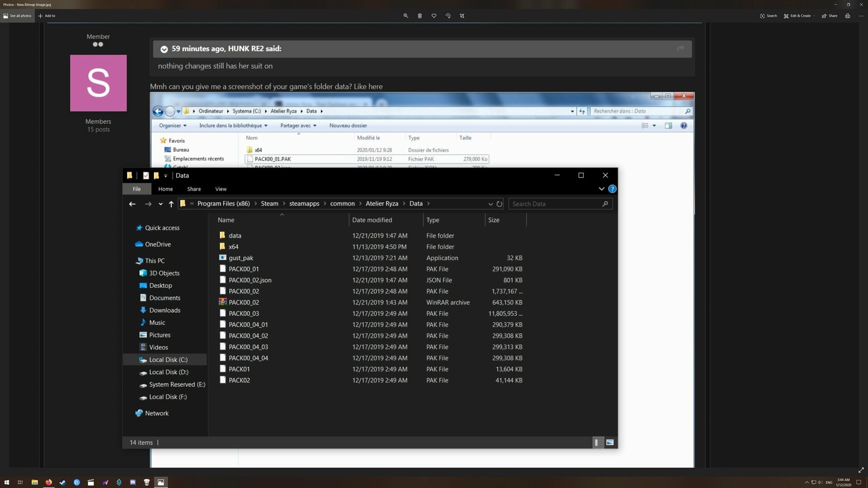Expand the ribbon with the chevron arrow
Viewport: 868px width, 488px height.
[601, 189]
